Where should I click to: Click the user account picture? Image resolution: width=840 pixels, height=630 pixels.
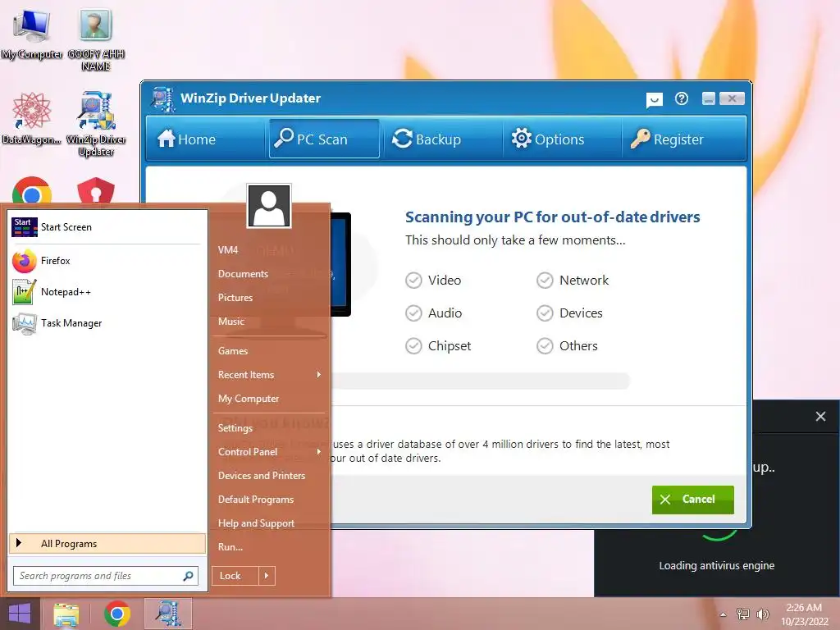(x=269, y=206)
